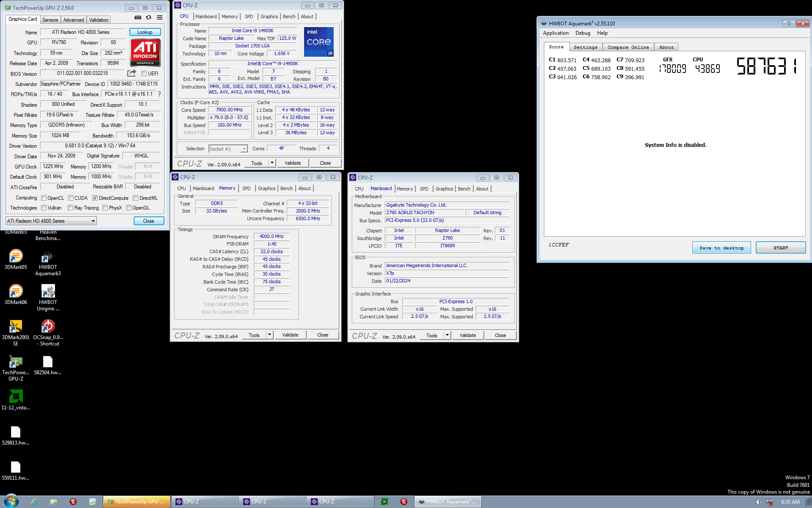
Task: Toggle OpenGL checkbox
Action: coord(129,208)
